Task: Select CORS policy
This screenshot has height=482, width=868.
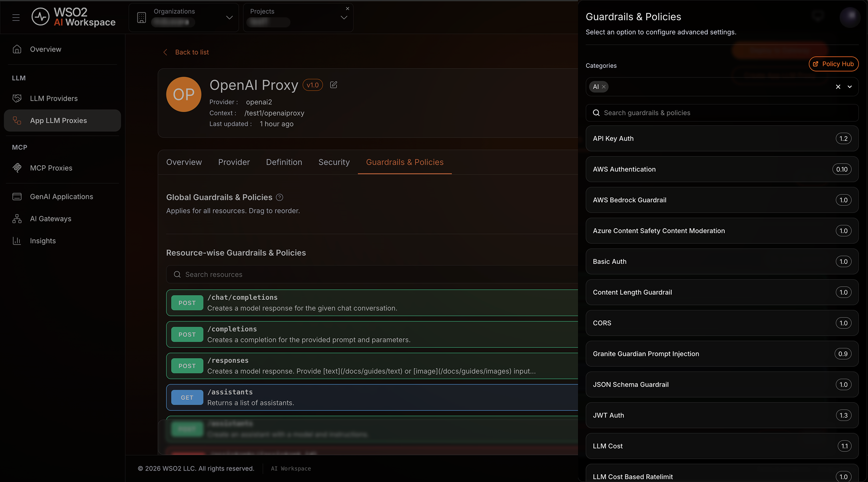Action: click(722, 323)
